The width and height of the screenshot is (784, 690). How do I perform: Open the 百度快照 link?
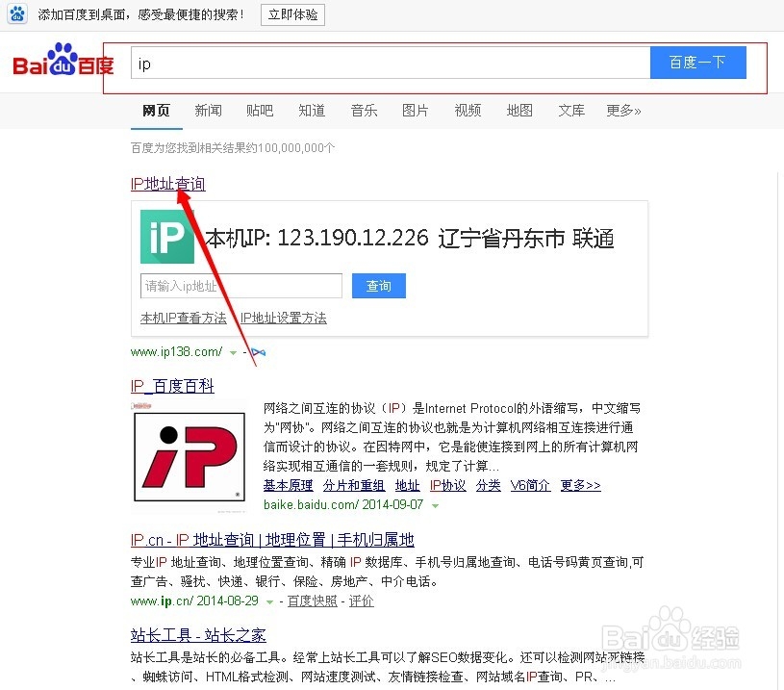[312, 601]
